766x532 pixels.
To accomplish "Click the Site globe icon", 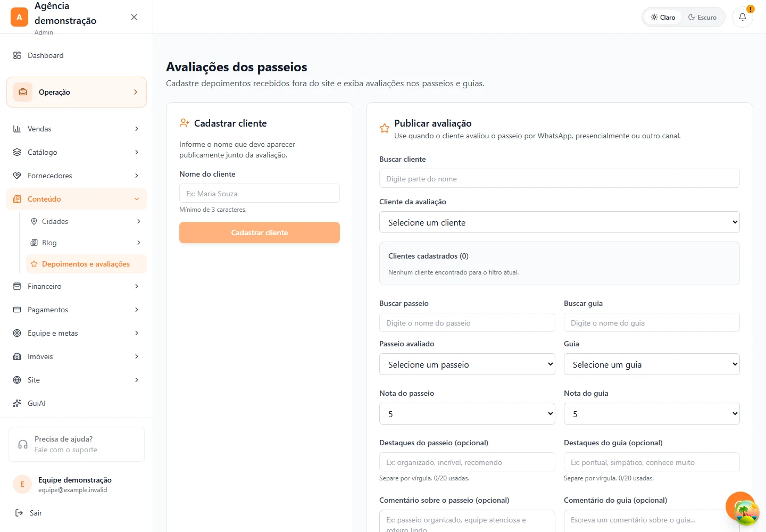I will click(x=17, y=380).
